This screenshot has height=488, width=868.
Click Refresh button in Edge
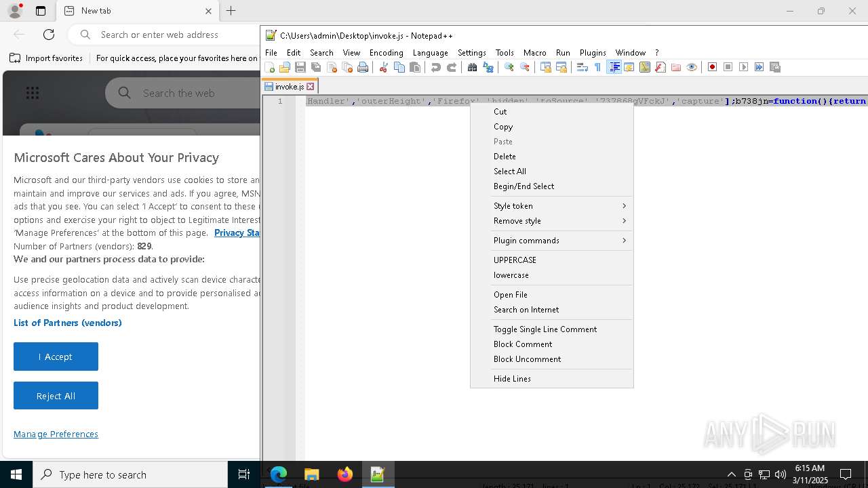tap(49, 35)
